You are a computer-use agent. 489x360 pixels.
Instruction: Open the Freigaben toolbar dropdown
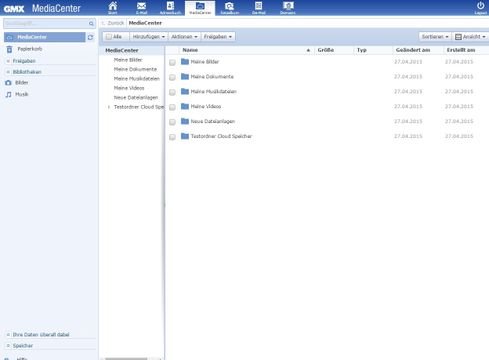[x=218, y=37]
